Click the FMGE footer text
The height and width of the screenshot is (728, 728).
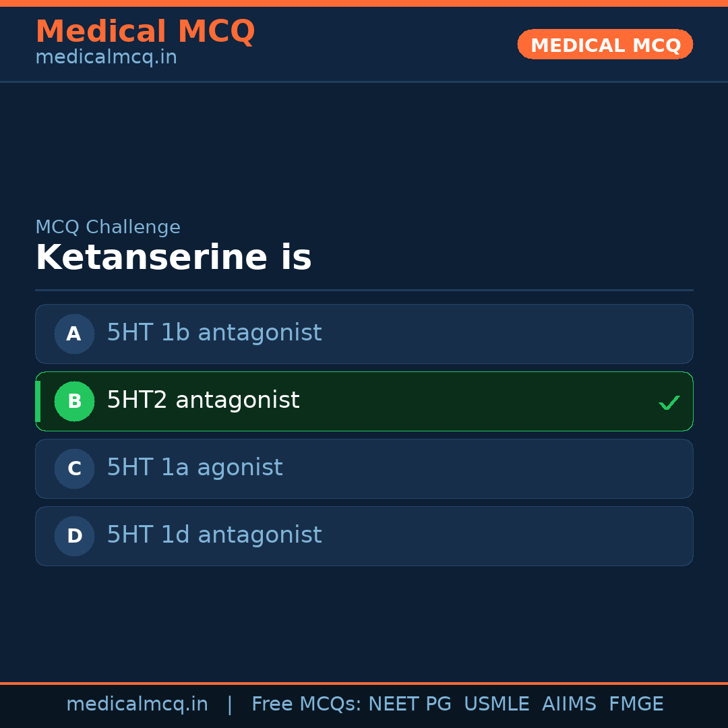pyautogui.click(x=636, y=704)
